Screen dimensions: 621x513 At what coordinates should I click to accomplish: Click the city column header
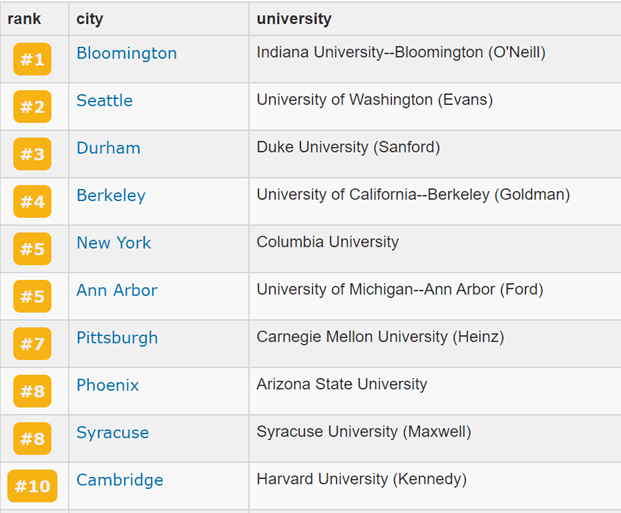(90, 19)
